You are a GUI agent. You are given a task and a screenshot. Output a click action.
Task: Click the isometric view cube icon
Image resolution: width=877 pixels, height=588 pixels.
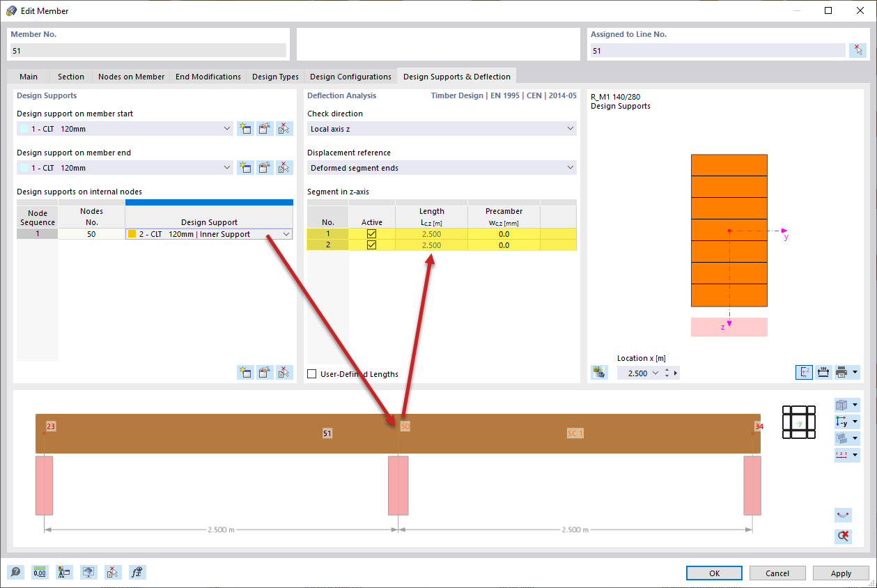(x=841, y=405)
